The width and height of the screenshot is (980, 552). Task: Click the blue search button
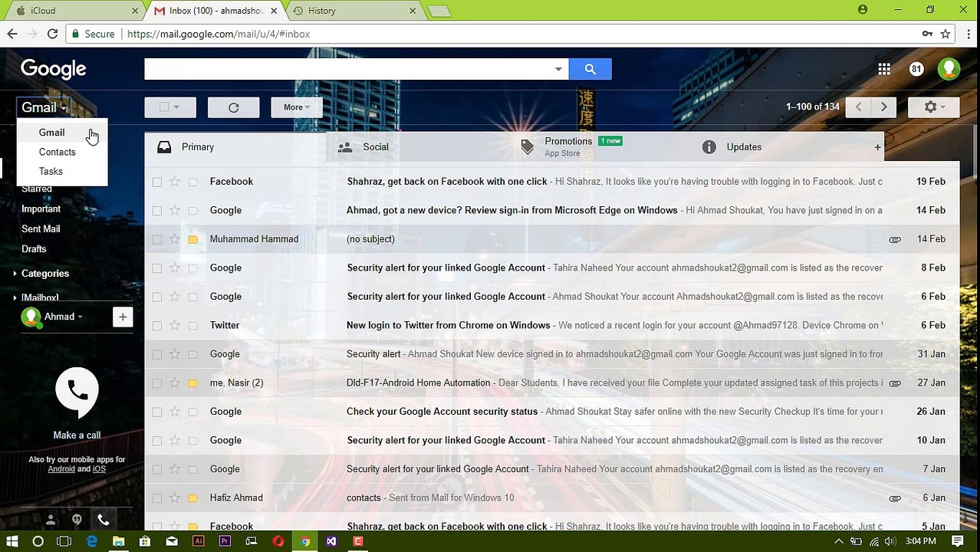coord(590,69)
